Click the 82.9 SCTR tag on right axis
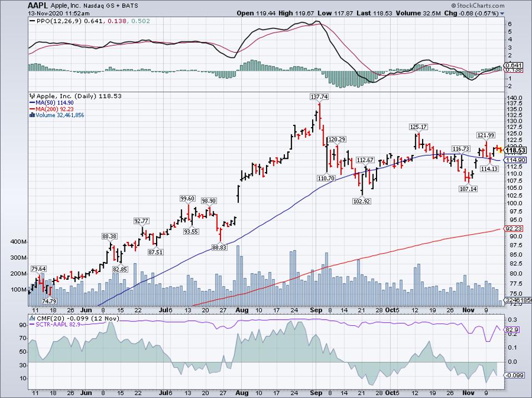The height and width of the screenshot is (398, 532). point(511,330)
